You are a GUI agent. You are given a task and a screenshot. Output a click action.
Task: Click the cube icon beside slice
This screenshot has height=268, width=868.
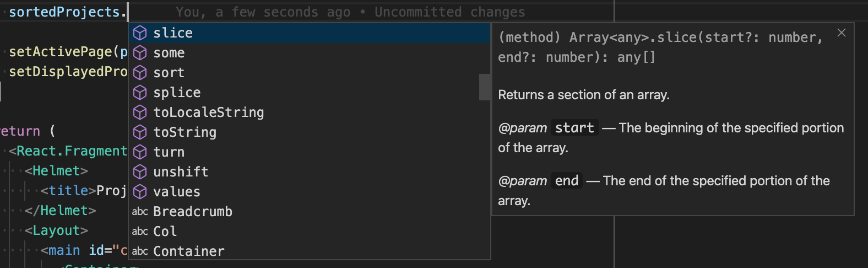tap(140, 33)
